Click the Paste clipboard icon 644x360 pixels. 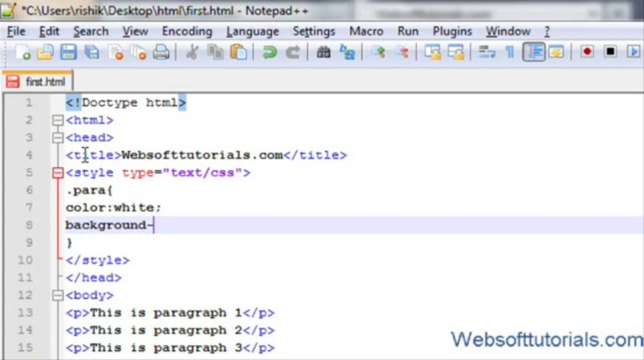pos(239,52)
